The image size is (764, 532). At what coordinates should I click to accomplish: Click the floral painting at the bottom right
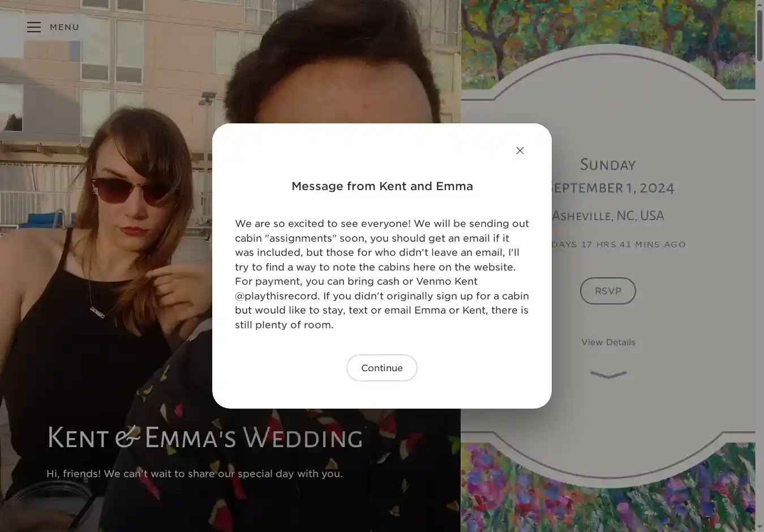[x=608, y=498]
